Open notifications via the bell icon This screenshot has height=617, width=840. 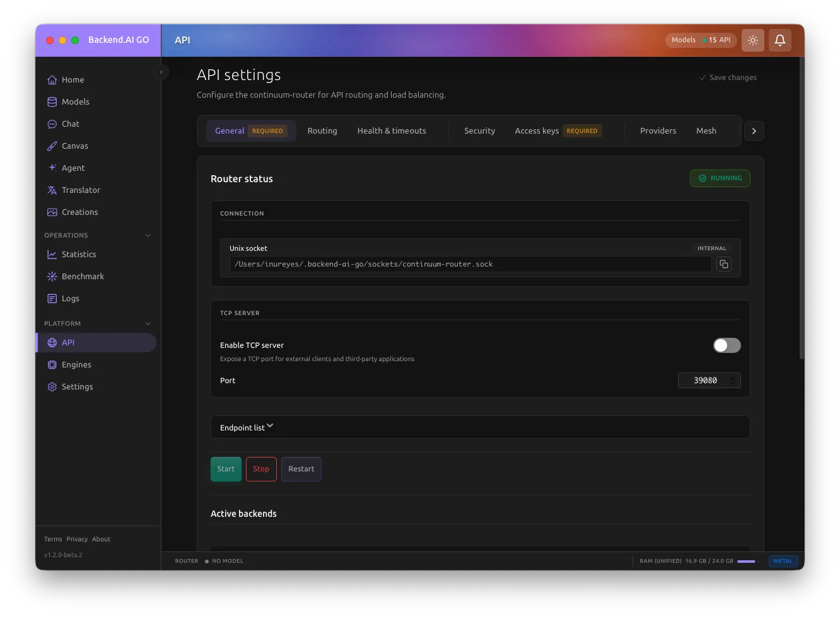[780, 40]
